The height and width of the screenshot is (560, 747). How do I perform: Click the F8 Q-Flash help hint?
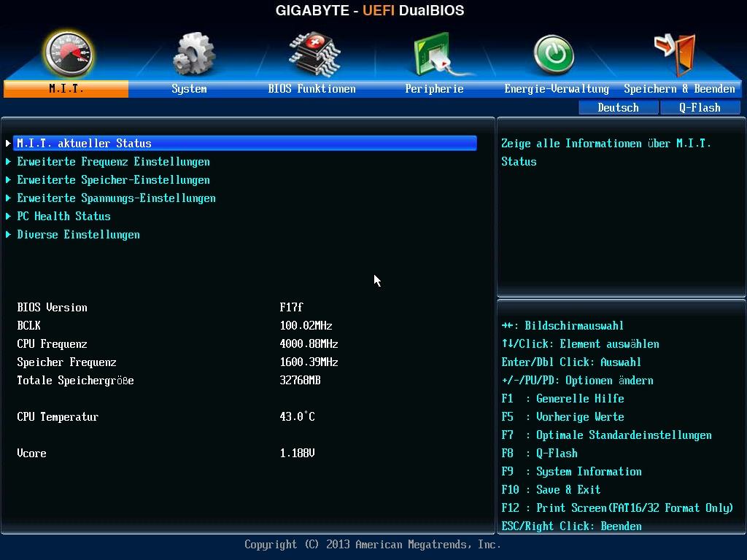[539, 454]
